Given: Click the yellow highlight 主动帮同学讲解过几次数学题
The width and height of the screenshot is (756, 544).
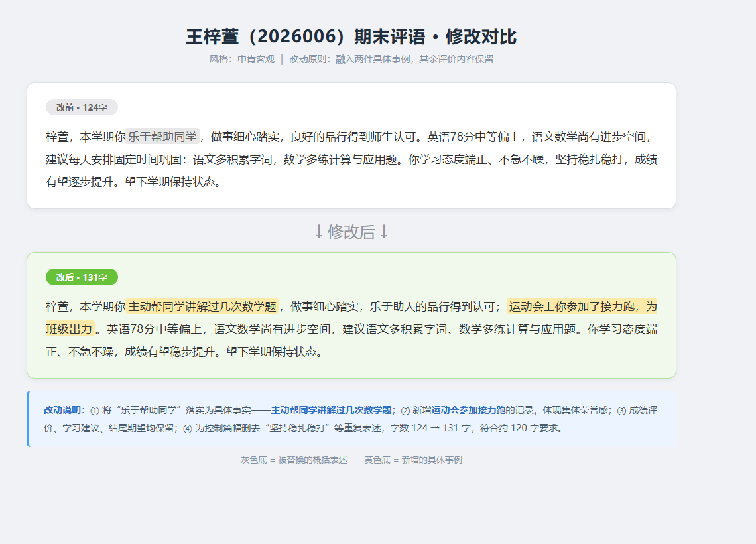Looking at the screenshot, I should tap(202, 306).
